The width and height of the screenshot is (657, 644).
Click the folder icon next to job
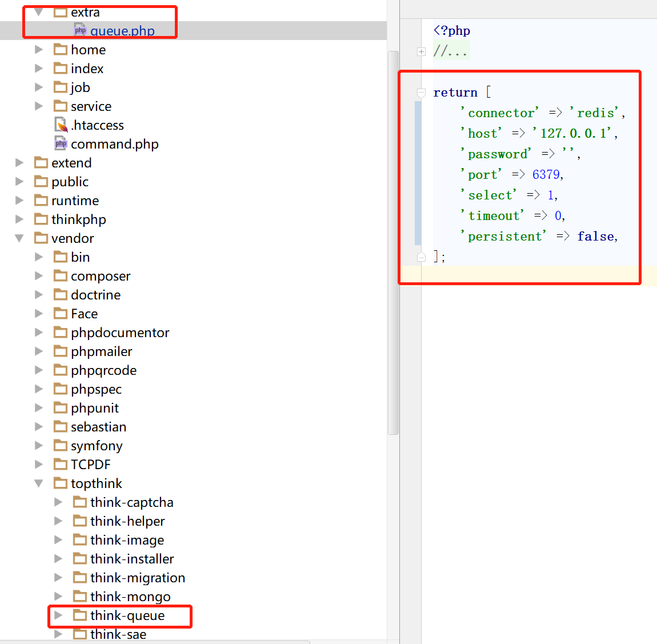click(61, 87)
